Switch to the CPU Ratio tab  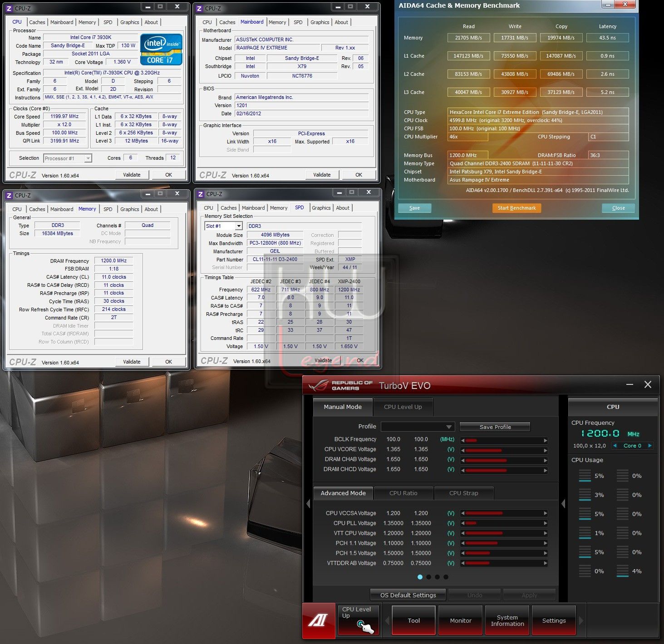403,493
